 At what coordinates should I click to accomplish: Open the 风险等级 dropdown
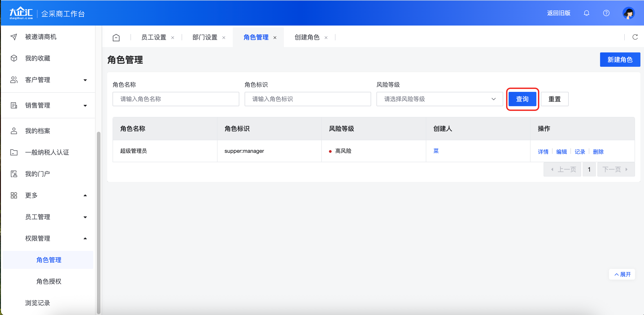[x=439, y=99]
